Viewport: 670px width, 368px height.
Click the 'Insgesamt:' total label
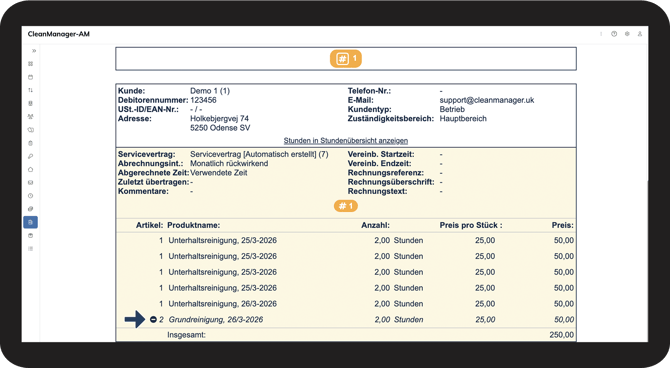(x=186, y=335)
